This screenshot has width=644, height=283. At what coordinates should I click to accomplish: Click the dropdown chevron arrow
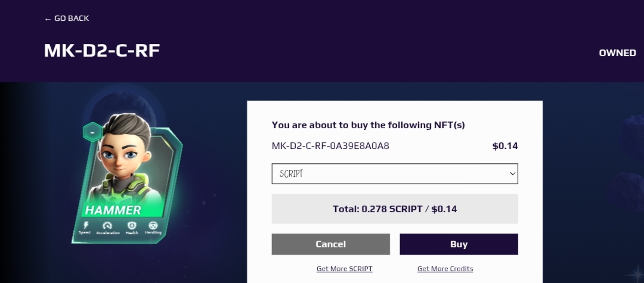pyautogui.click(x=512, y=173)
